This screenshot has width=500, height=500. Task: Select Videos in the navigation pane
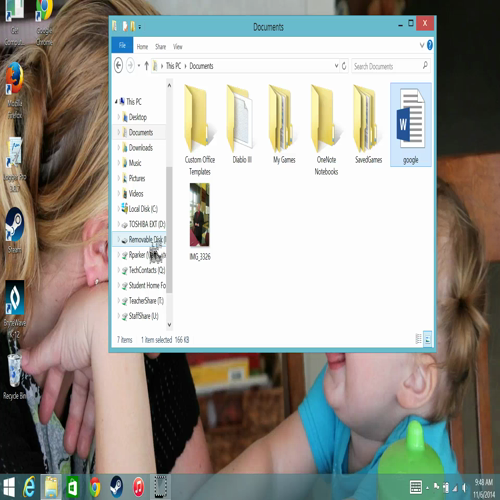(x=136, y=194)
